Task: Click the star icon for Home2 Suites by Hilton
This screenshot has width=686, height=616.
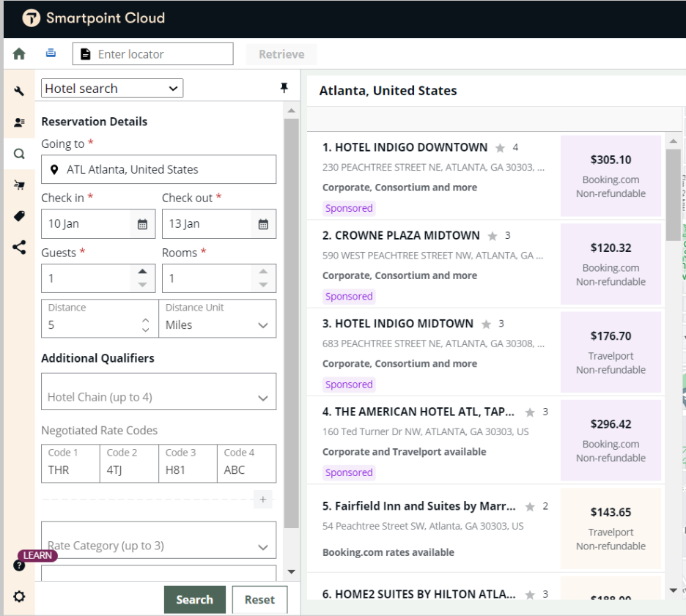Action: (530, 595)
